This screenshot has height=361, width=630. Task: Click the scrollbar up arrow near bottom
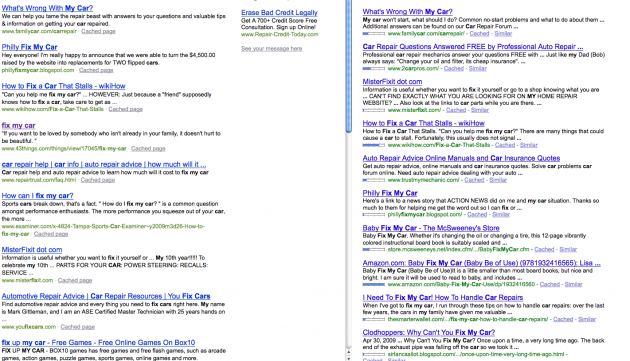(x=348, y=353)
